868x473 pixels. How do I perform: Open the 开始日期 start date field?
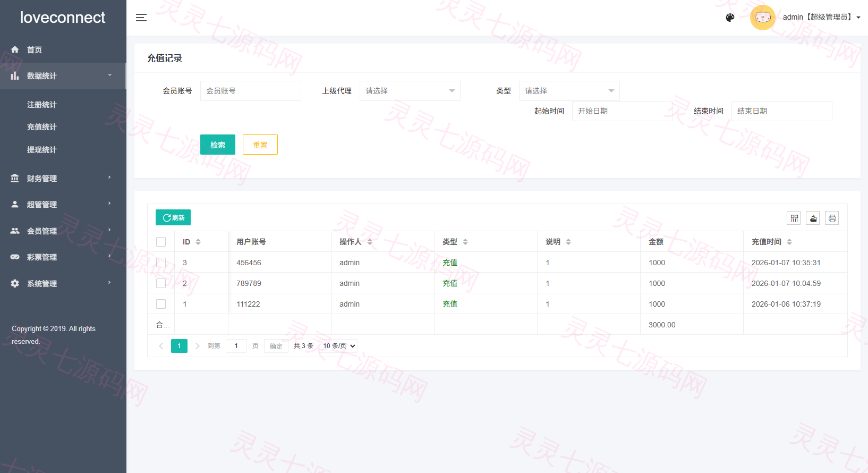tap(623, 111)
